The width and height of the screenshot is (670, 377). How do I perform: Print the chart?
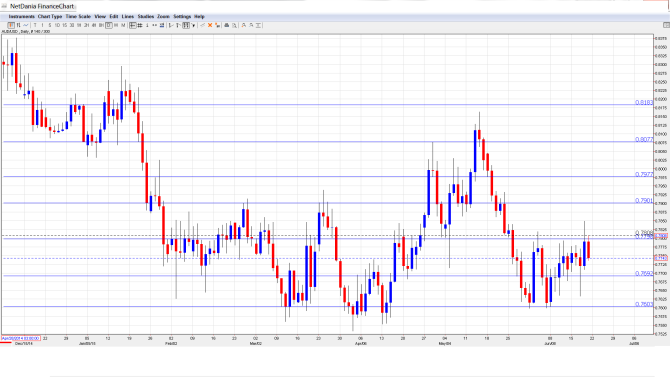click(x=227, y=26)
